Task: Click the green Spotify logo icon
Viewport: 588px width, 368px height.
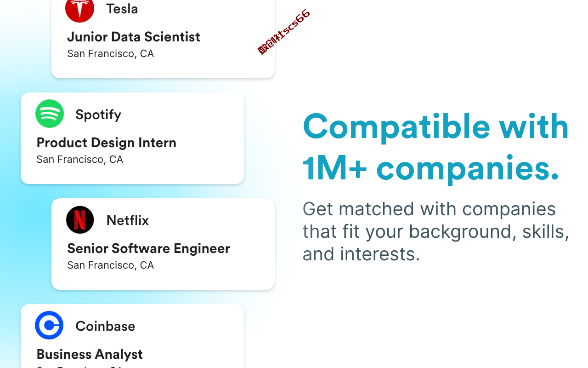Action: [50, 114]
